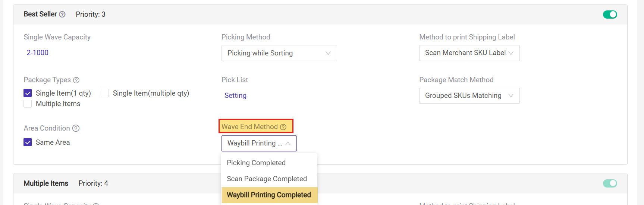Click the Picking Method dropdown chevron
Image resolution: width=644 pixels, height=205 pixels.
(x=328, y=53)
